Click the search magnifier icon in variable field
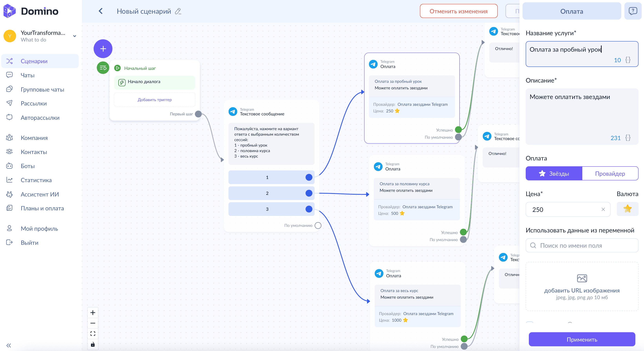 click(x=533, y=245)
